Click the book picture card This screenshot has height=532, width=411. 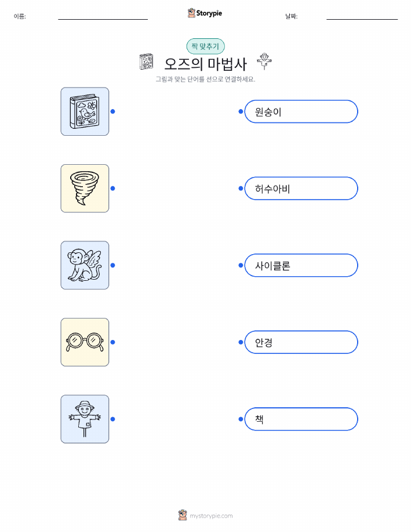[85, 111]
